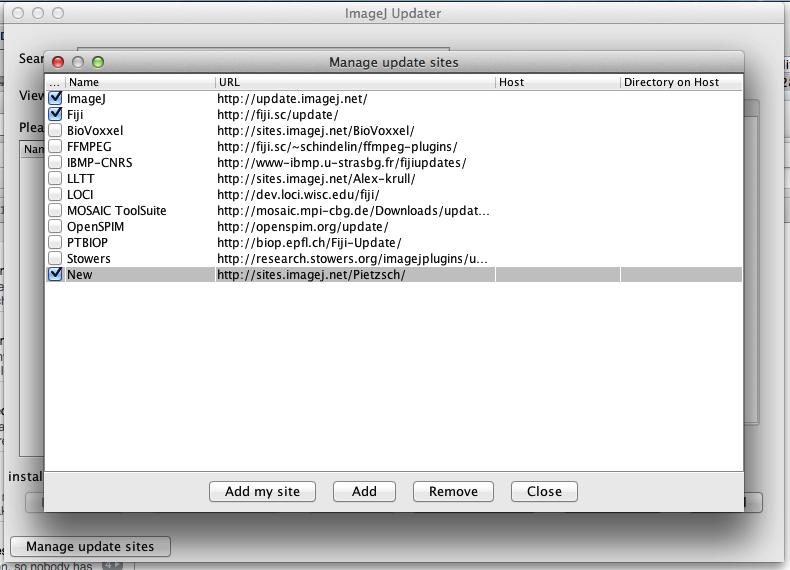Select the LLTT name cell

pos(140,178)
